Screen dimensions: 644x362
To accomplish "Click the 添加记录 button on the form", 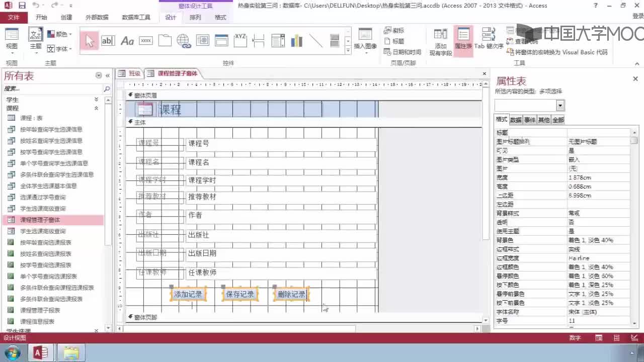I will [x=188, y=294].
